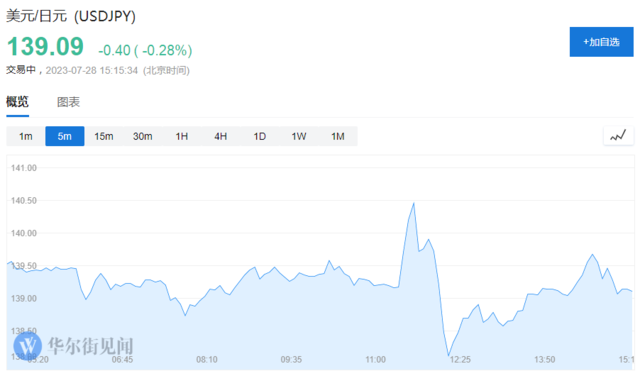Open the chart style line icon
Screen dimensions: 640x376
coord(618,136)
